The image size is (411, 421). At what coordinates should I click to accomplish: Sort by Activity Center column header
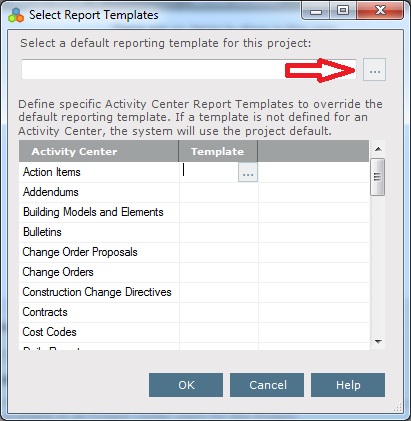(99, 151)
